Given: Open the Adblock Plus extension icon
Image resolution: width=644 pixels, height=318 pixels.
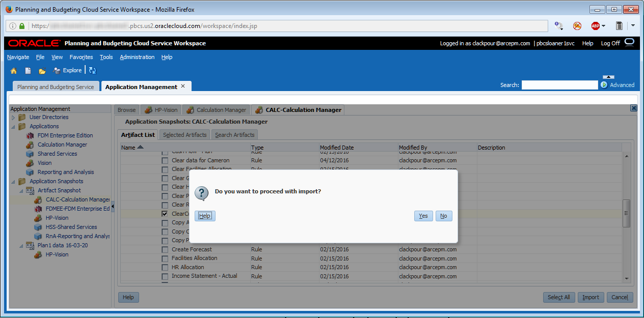Looking at the screenshot, I should point(595,25).
